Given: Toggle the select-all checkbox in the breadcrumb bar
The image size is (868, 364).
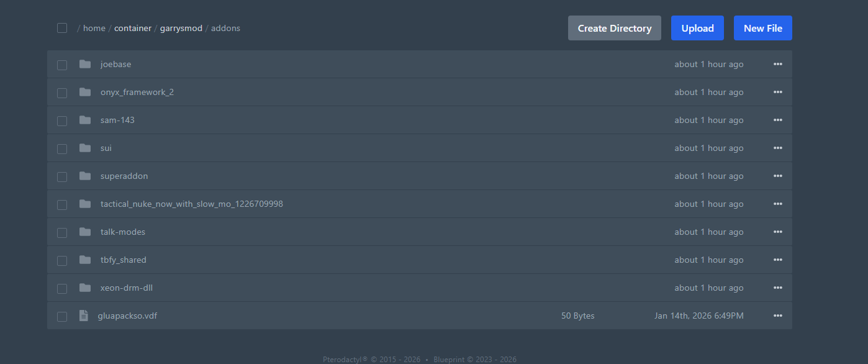Looking at the screenshot, I should (x=62, y=28).
